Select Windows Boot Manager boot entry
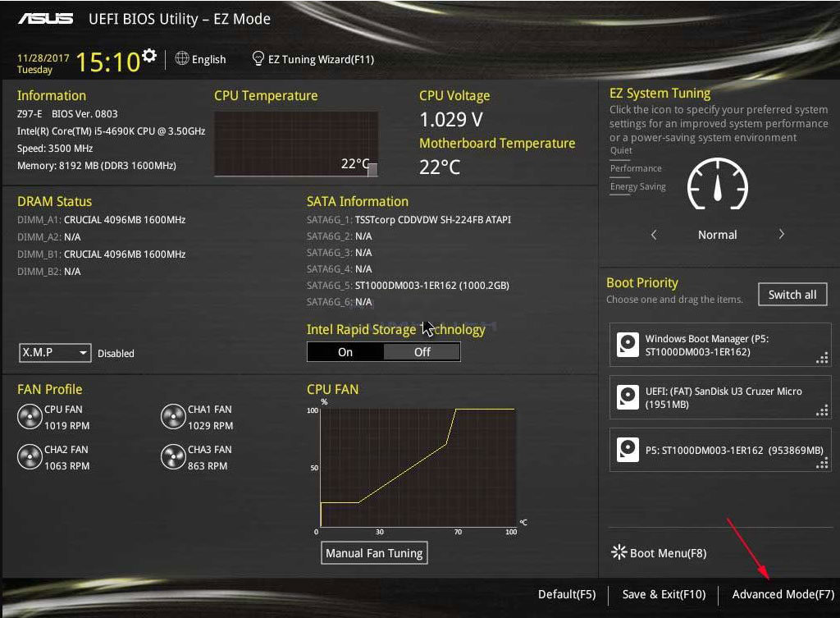The height and width of the screenshot is (618, 840). pos(720,345)
